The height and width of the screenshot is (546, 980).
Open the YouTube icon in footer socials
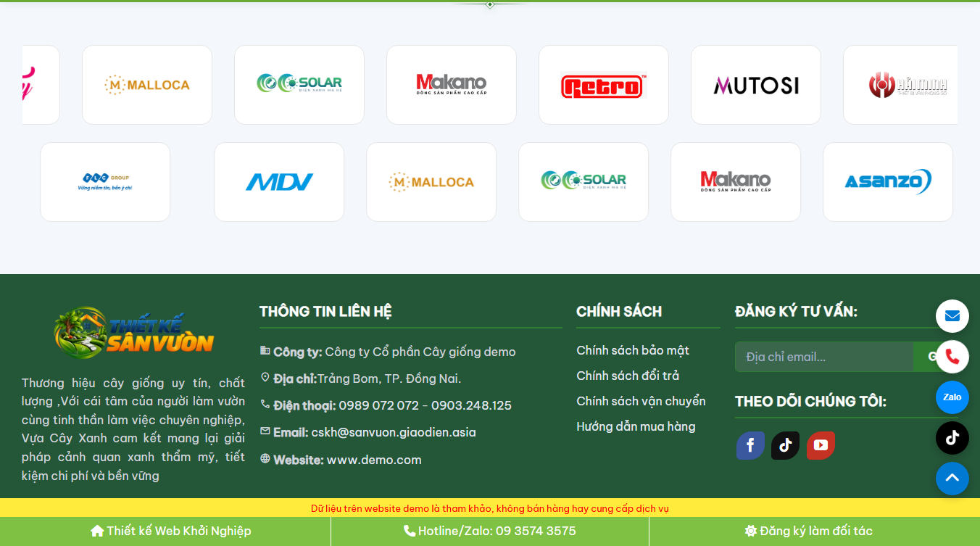pyautogui.click(x=821, y=445)
